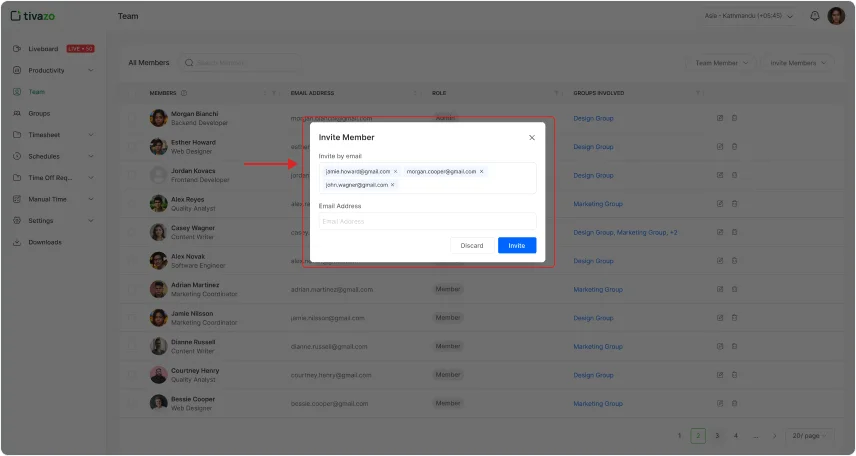
Task: Open the user profile avatar
Action: click(x=836, y=16)
